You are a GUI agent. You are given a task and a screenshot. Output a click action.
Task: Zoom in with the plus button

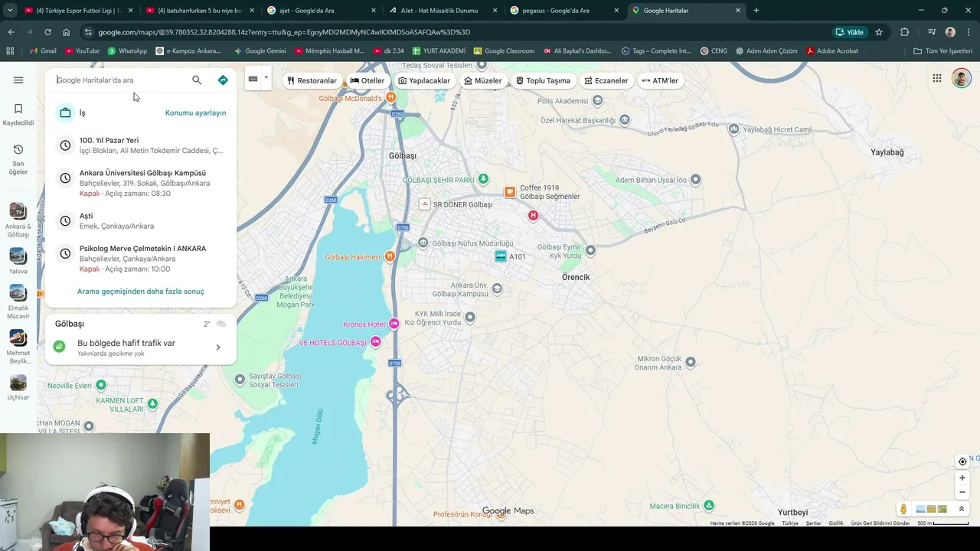[x=962, y=478]
